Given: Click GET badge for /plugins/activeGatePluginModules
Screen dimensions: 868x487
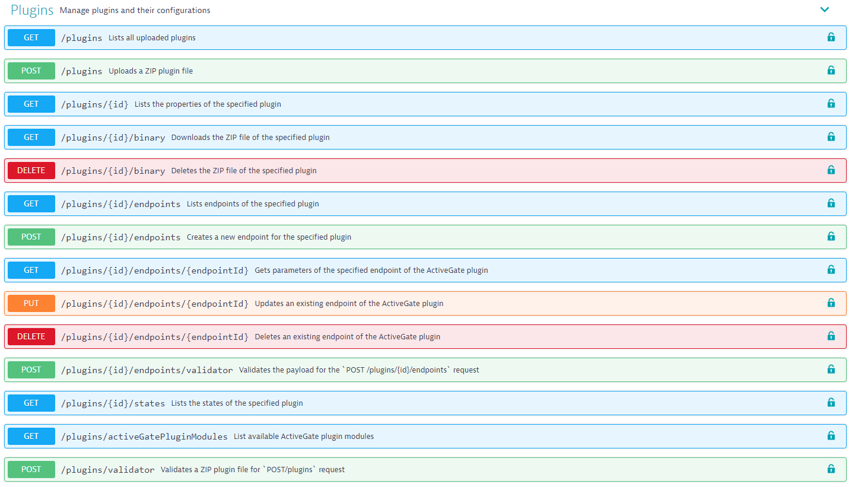Looking at the screenshot, I should pos(31,436).
